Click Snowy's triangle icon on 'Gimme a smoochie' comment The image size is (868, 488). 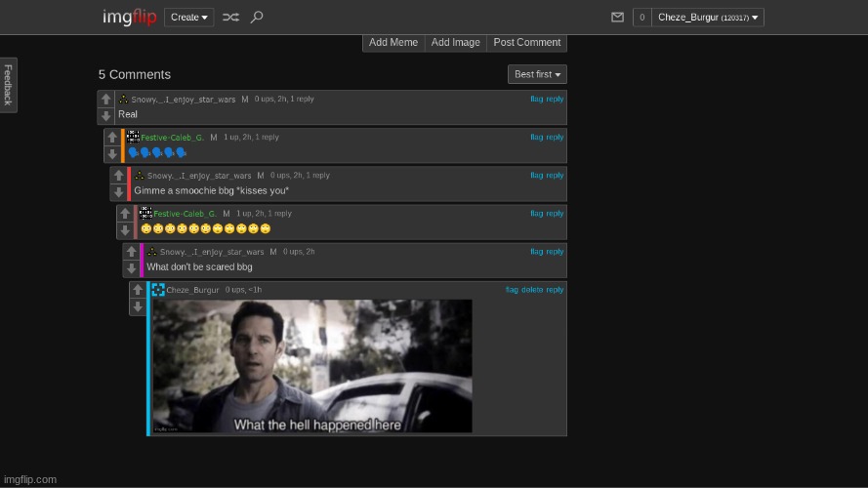[140, 176]
